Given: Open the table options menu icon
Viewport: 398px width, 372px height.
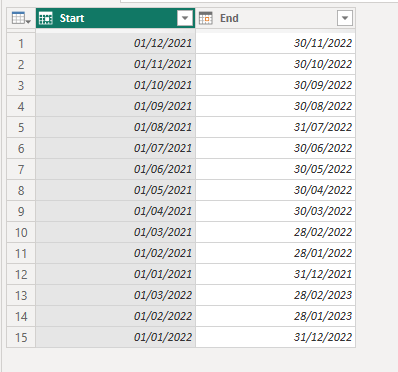Looking at the screenshot, I should point(21,18).
